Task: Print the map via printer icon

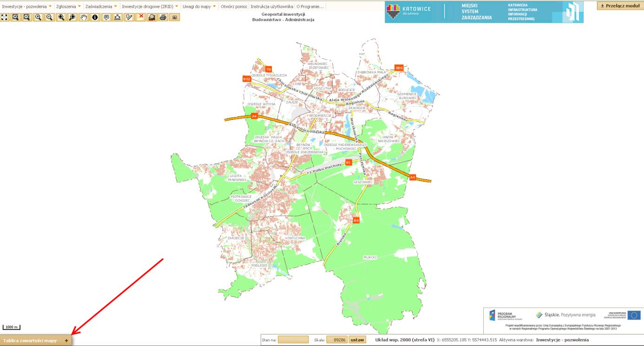Action: coord(163,17)
